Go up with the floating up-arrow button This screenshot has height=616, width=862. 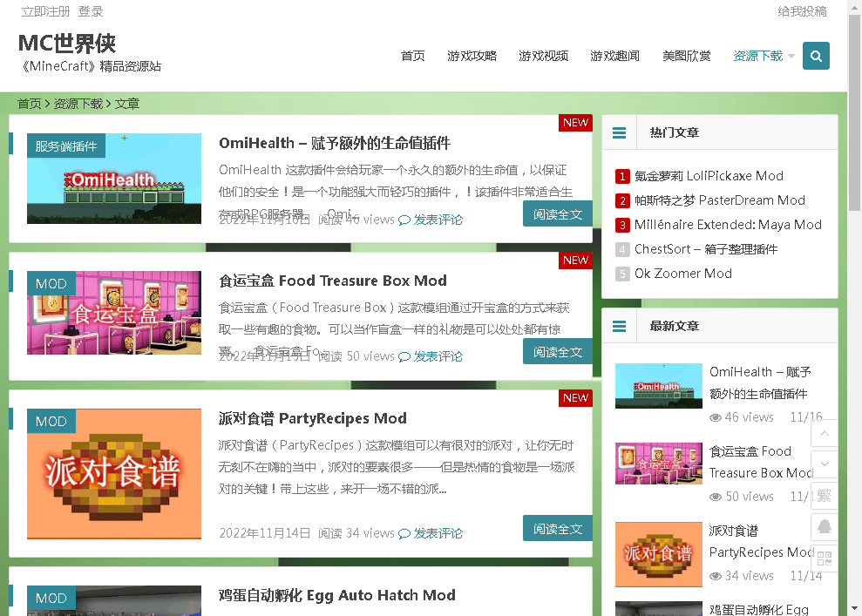coord(824,434)
